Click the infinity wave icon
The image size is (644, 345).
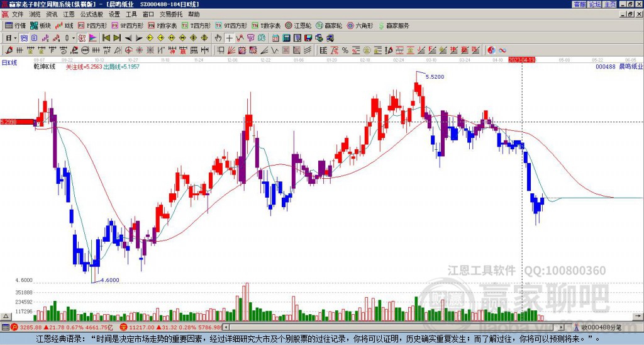502,50
